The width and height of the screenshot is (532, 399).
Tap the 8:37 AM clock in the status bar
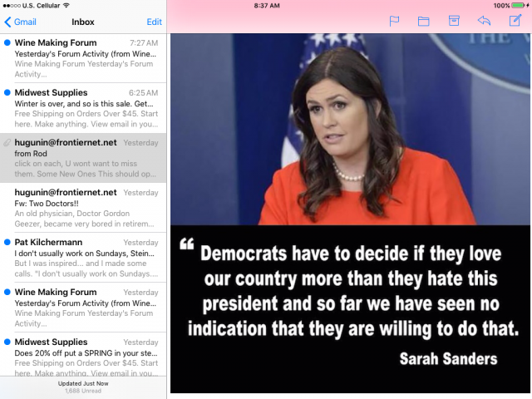266,5
